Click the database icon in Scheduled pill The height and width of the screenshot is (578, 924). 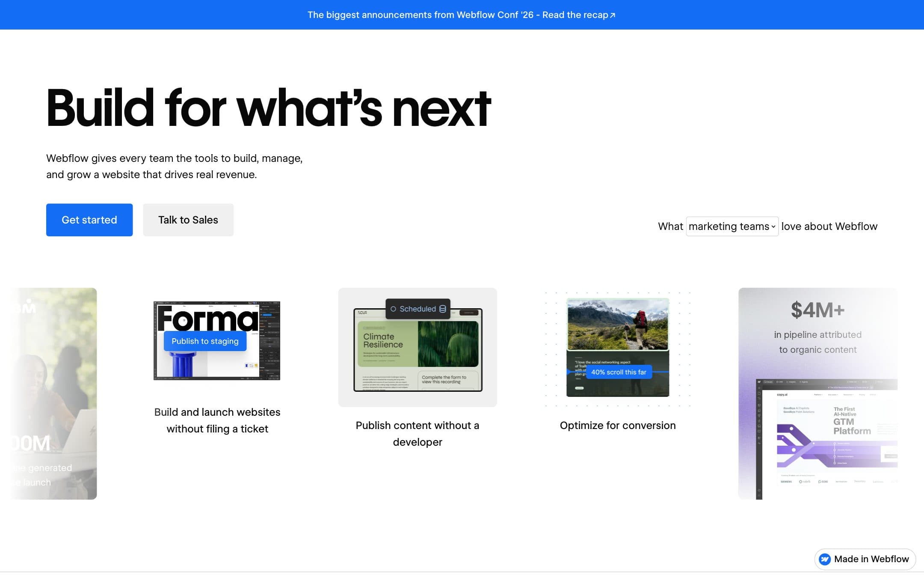coord(443,309)
